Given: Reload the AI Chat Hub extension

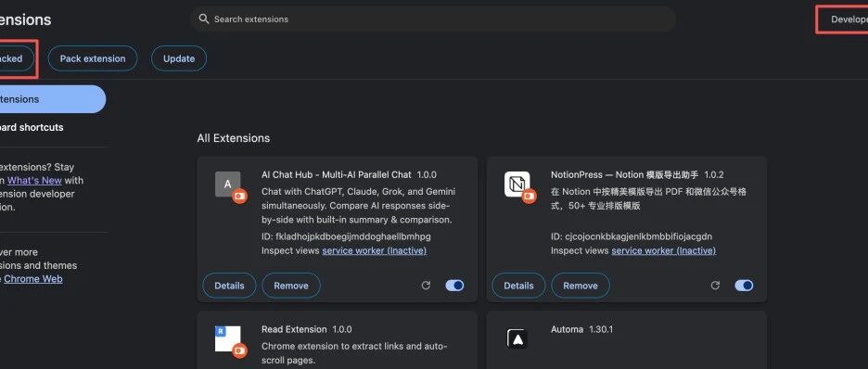Looking at the screenshot, I should (x=426, y=286).
